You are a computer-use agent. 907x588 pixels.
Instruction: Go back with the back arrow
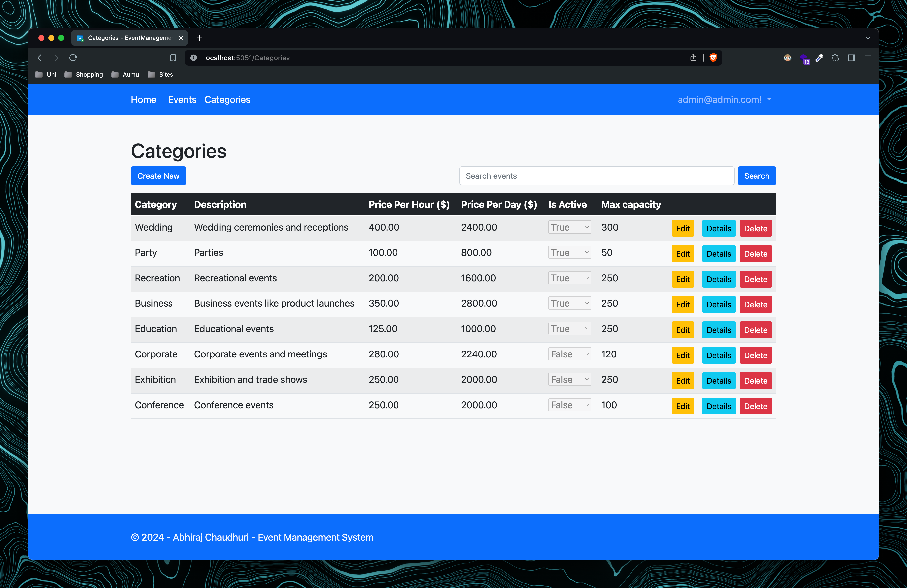[39, 58]
